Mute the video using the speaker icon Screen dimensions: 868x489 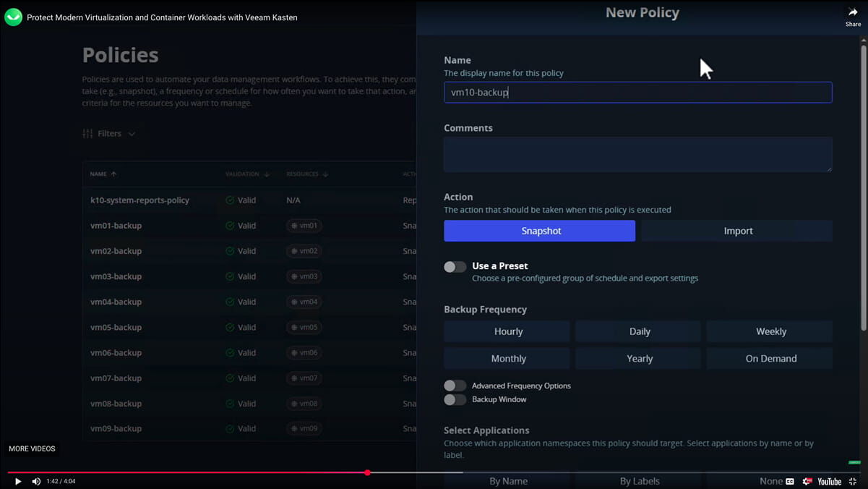point(36,481)
